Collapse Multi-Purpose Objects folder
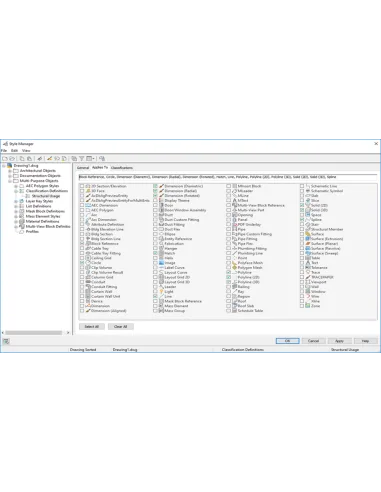Screen dimensions: 381x492 pyautogui.click(x=10, y=181)
